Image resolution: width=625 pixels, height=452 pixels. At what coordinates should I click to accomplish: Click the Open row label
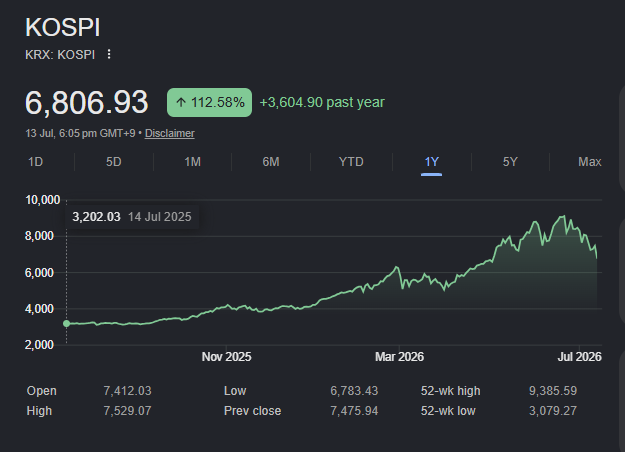41,391
